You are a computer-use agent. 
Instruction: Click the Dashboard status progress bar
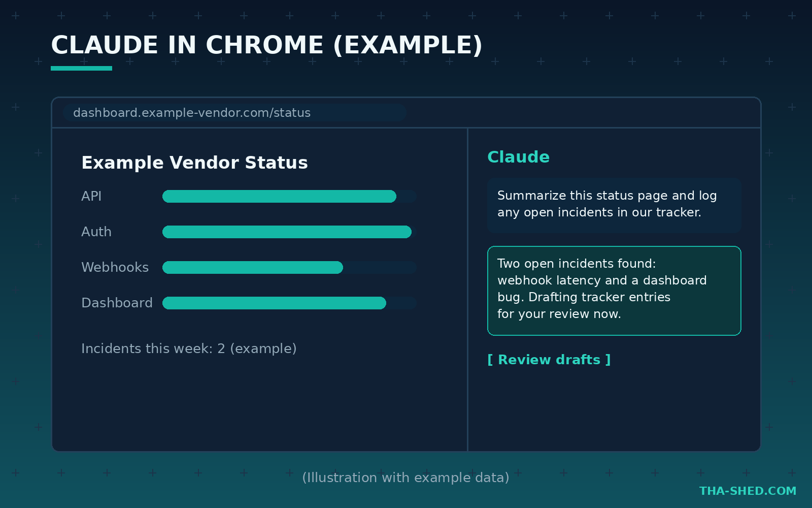point(289,303)
